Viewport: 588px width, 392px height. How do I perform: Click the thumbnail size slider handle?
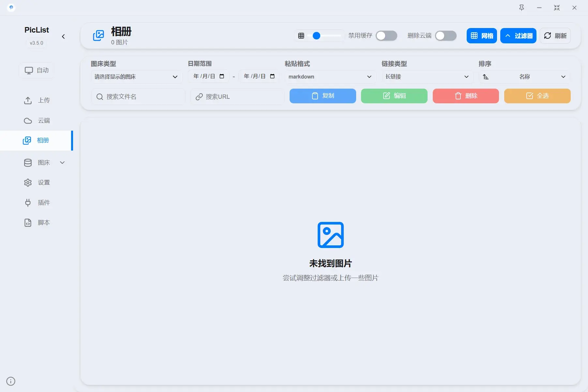pyautogui.click(x=316, y=36)
